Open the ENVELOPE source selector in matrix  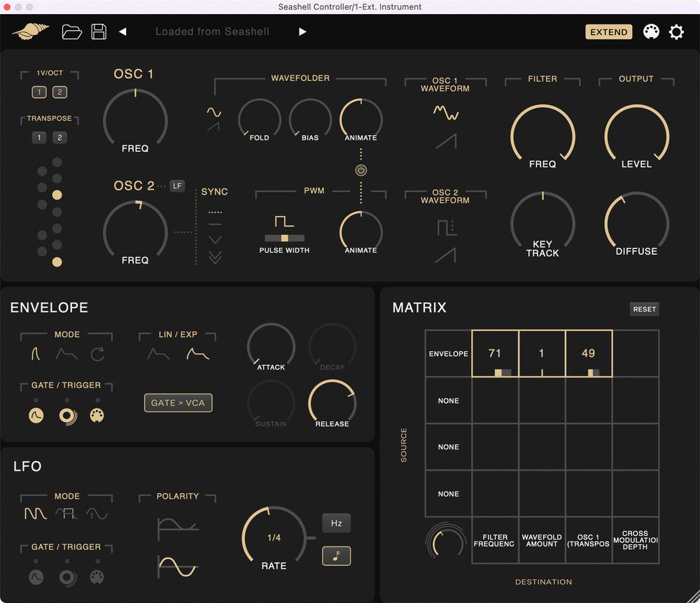coord(448,354)
